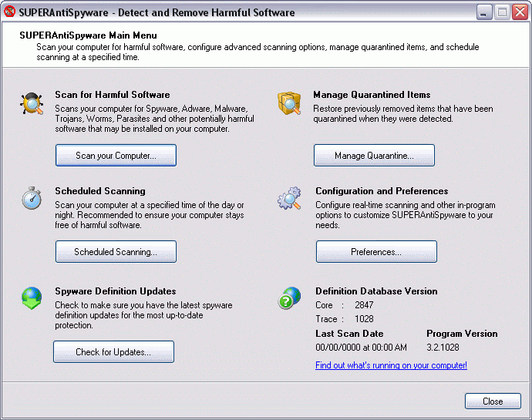Viewport: 532px width, 420px height.
Task: Minimize the SUPERAntiSpyware window
Action: (x=484, y=13)
